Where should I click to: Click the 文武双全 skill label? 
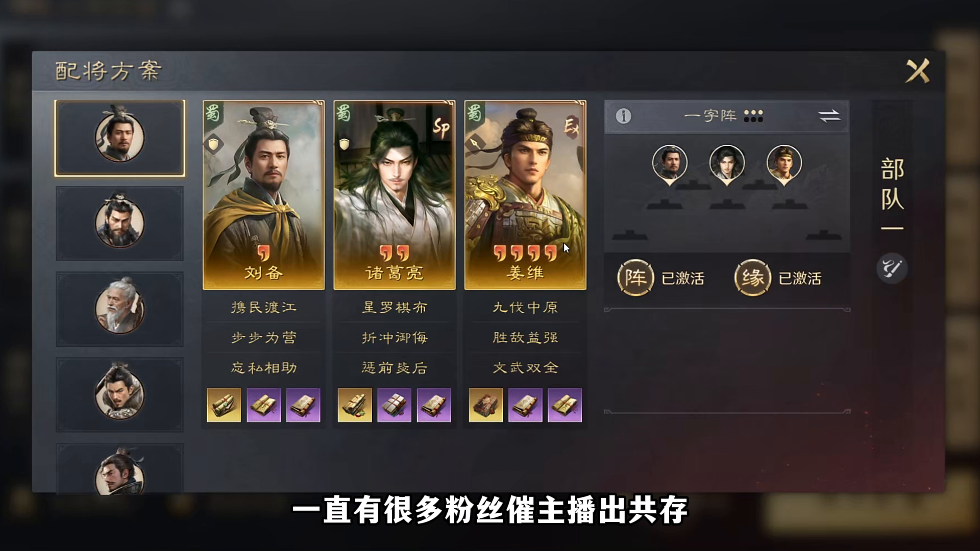pyautogui.click(x=525, y=367)
